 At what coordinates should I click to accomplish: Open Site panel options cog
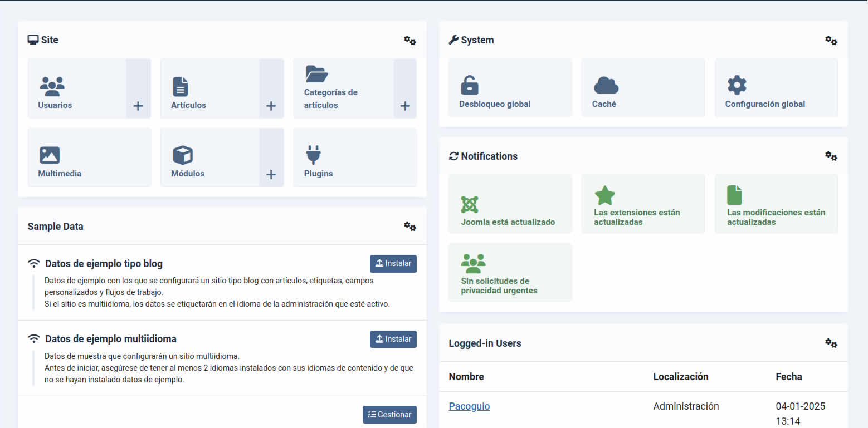point(410,40)
